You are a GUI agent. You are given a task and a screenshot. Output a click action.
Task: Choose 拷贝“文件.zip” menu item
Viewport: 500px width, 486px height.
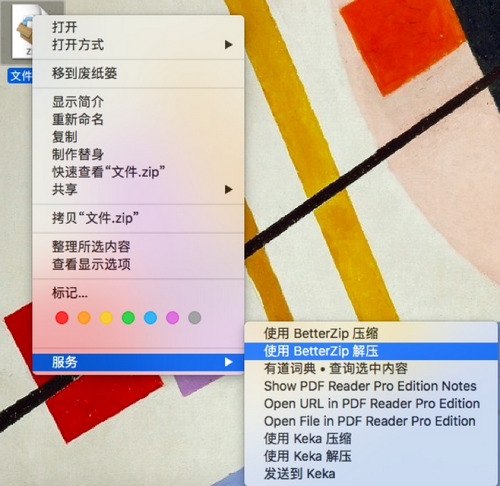[x=138, y=218]
